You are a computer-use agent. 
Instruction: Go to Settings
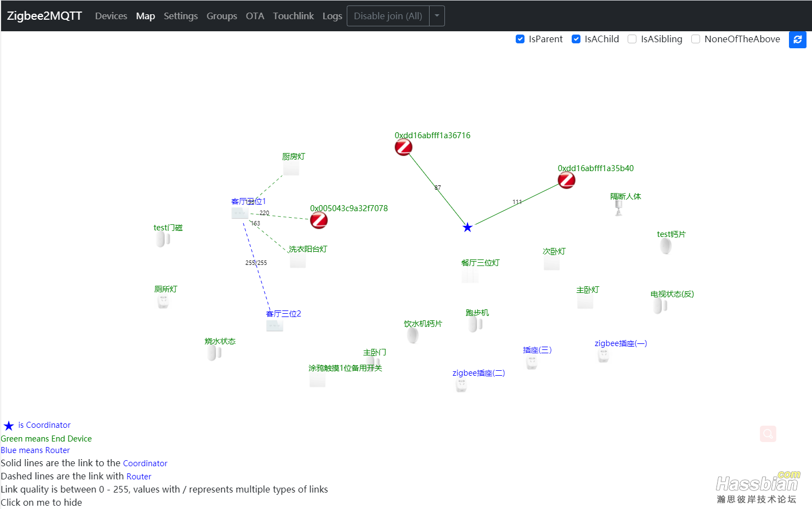click(x=181, y=16)
